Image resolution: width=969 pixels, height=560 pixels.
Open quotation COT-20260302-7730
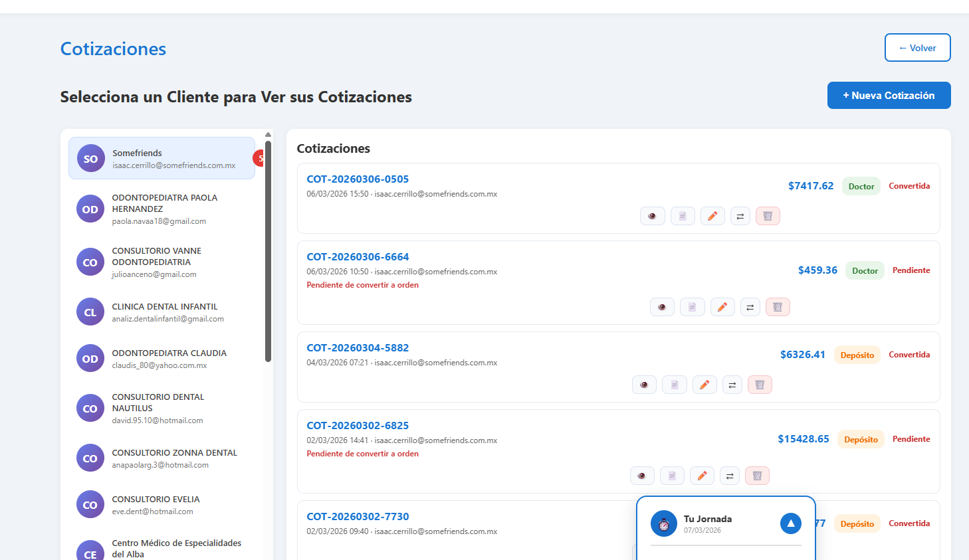point(358,516)
